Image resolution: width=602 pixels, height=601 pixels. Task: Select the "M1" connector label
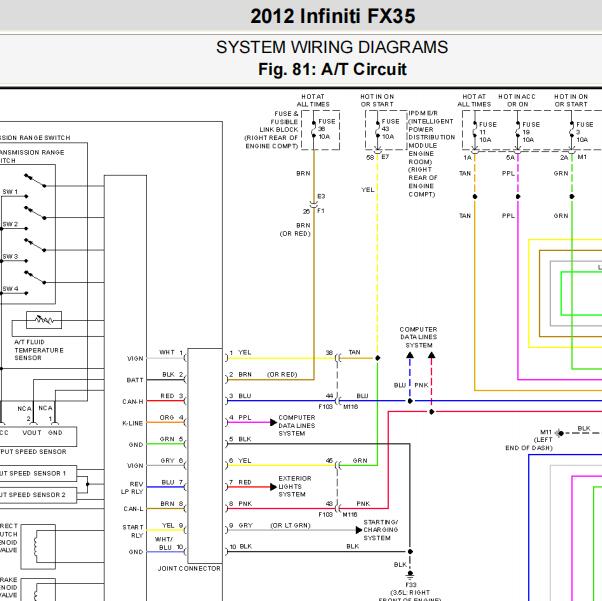[582, 157]
